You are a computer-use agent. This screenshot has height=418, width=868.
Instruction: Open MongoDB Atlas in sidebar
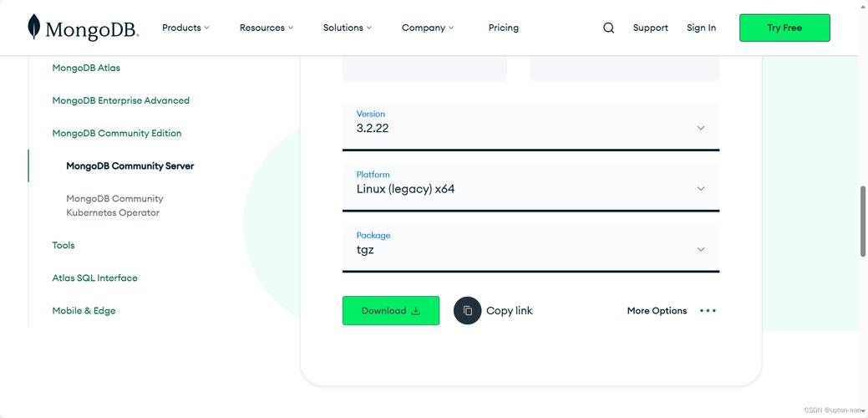coord(86,68)
